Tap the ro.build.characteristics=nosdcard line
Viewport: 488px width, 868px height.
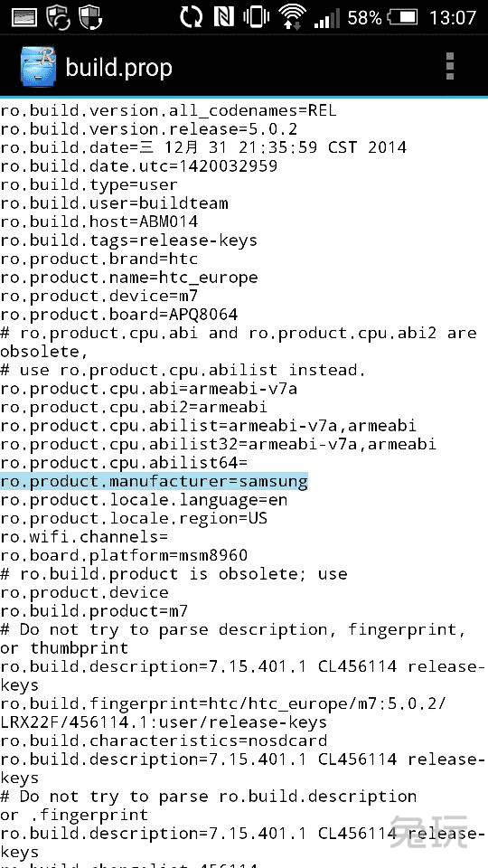pyautogui.click(x=164, y=741)
